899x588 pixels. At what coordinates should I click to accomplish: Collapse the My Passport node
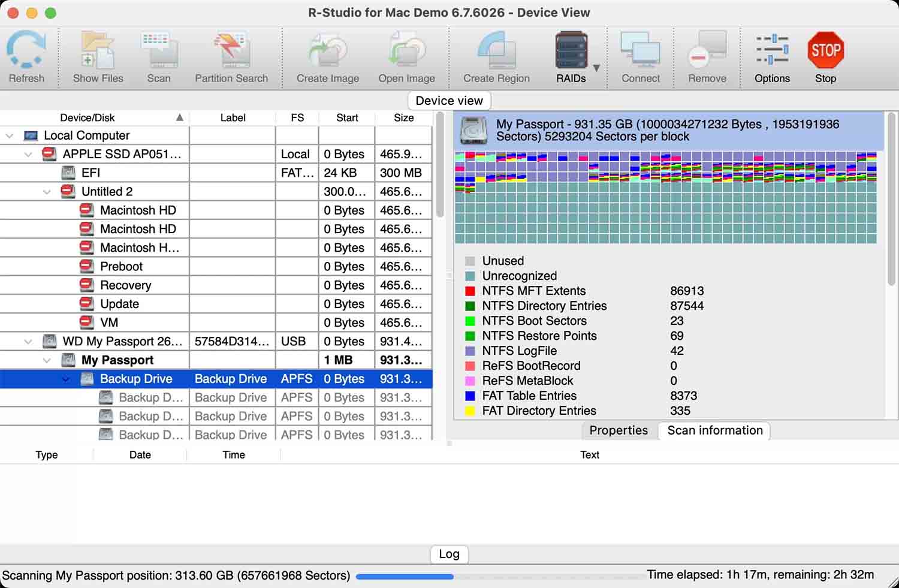tap(47, 360)
